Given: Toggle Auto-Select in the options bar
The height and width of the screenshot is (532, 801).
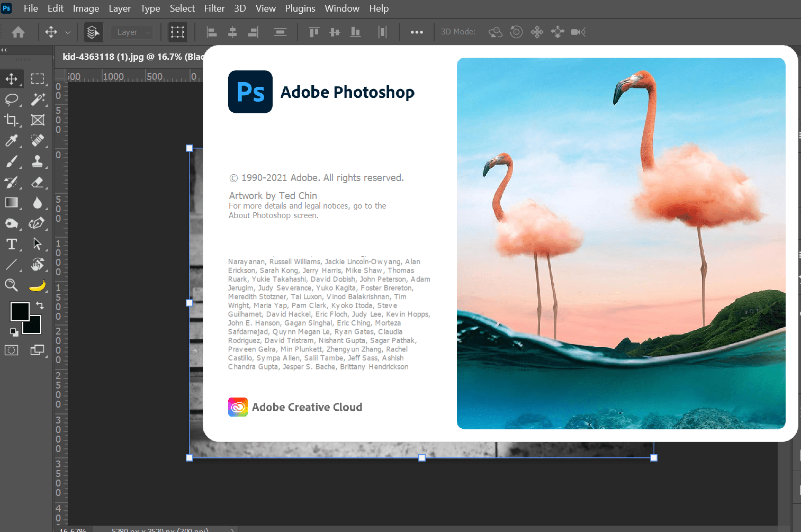Looking at the screenshot, I should pos(93,32).
